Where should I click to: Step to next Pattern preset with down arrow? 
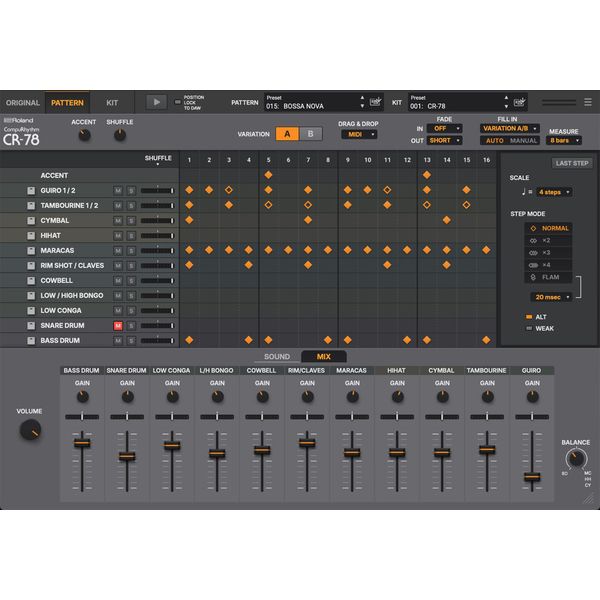click(x=362, y=106)
